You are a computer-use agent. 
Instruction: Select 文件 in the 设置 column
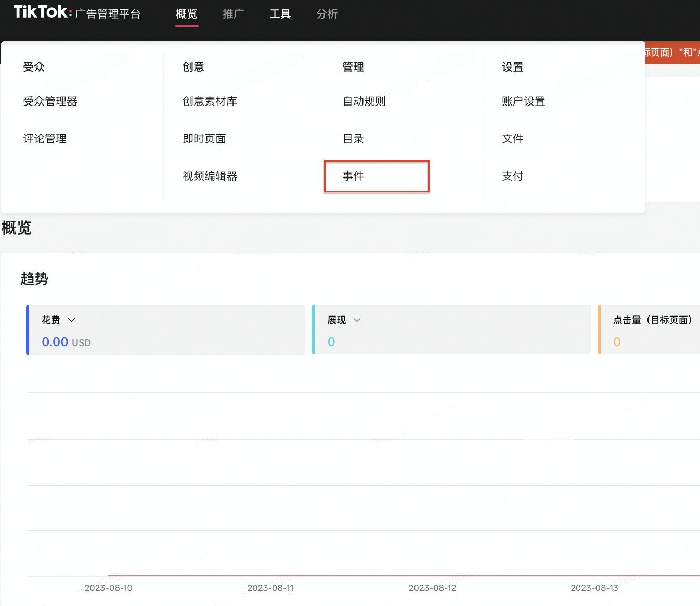[x=512, y=139]
